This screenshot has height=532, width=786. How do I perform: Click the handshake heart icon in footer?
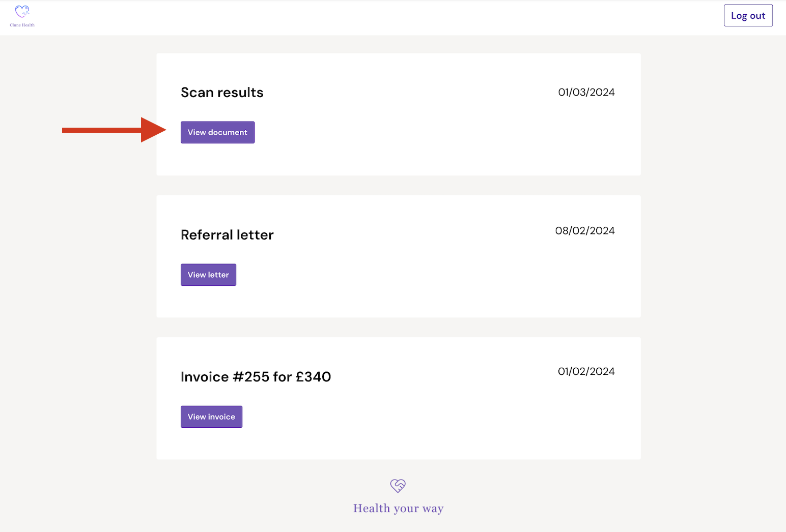398,486
